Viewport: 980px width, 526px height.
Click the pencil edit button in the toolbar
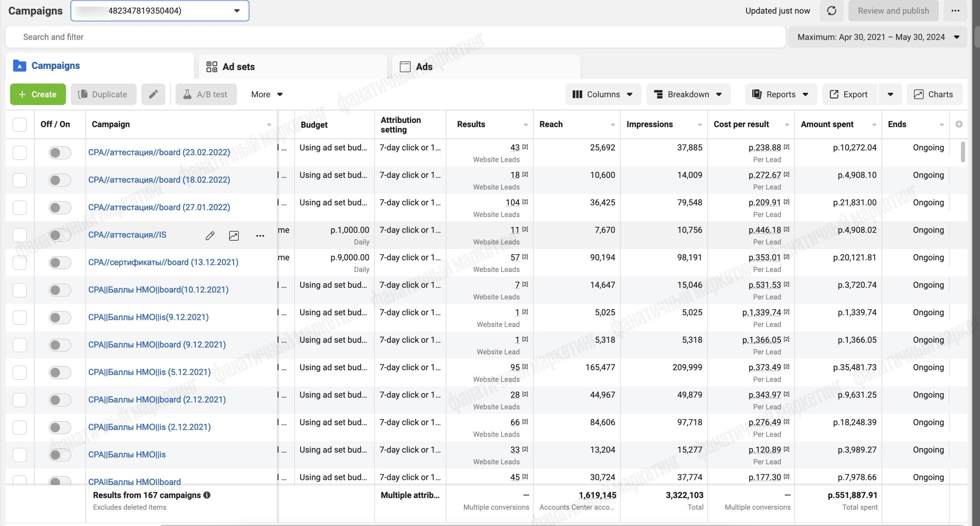(153, 94)
